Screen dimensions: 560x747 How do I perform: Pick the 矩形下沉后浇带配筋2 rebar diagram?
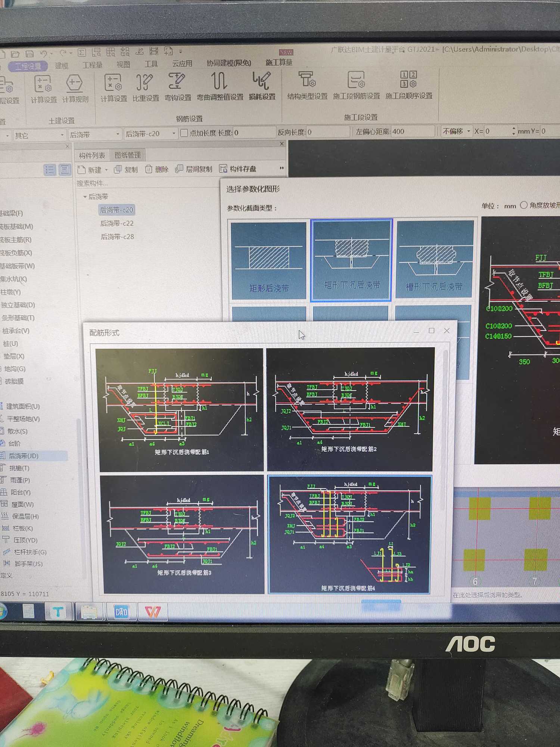350,409
